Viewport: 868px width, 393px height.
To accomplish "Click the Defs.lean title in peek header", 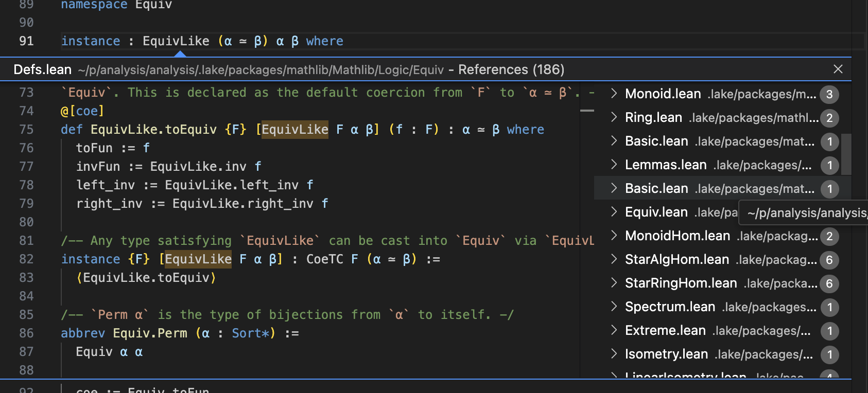I will point(43,69).
